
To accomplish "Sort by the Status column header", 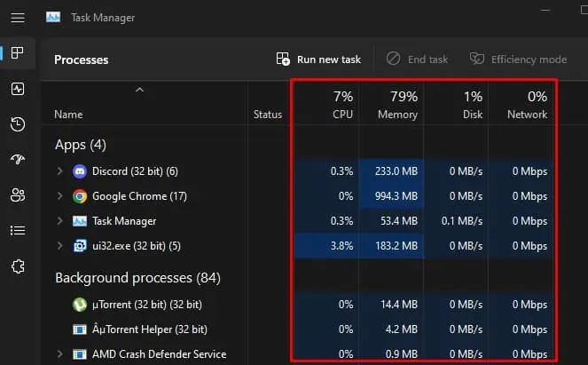I will [267, 115].
